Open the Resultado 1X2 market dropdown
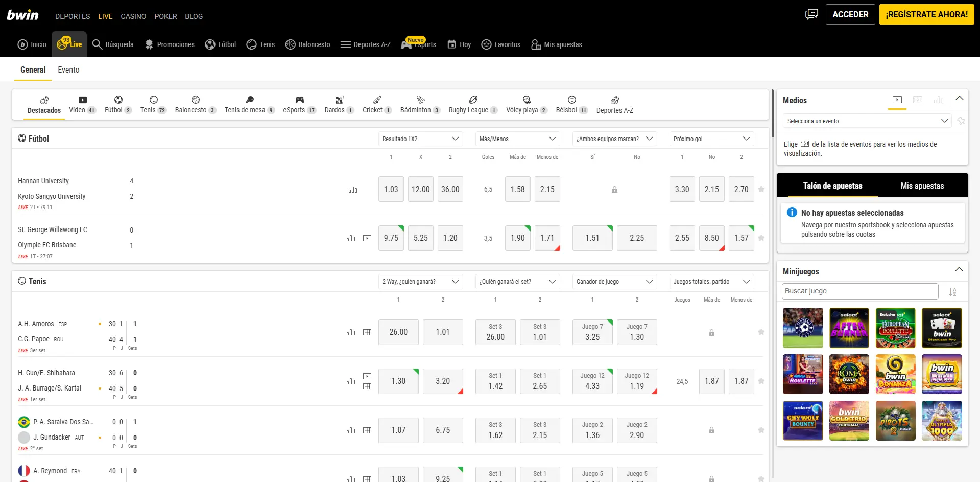 pyautogui.click(x=420, y=139)
